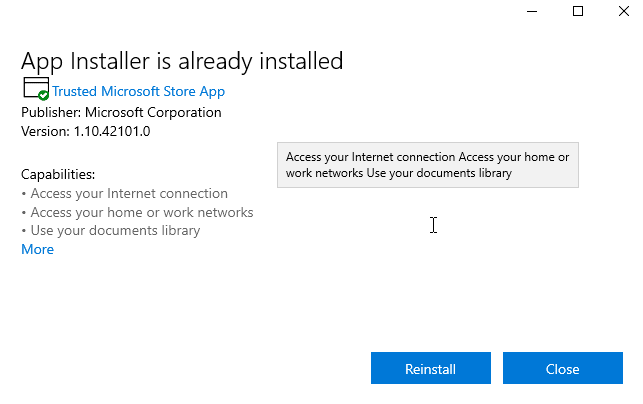Close the window with the X icon
The width and height of the screenshot is (643, 404).
click(x=624, y=11)
